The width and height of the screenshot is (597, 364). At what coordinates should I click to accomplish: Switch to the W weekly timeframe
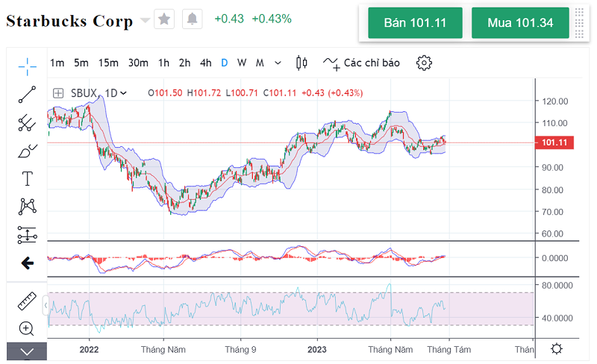242,63
